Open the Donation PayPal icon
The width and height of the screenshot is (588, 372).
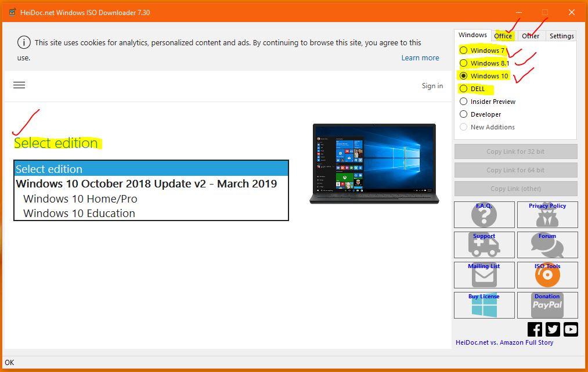546,305
